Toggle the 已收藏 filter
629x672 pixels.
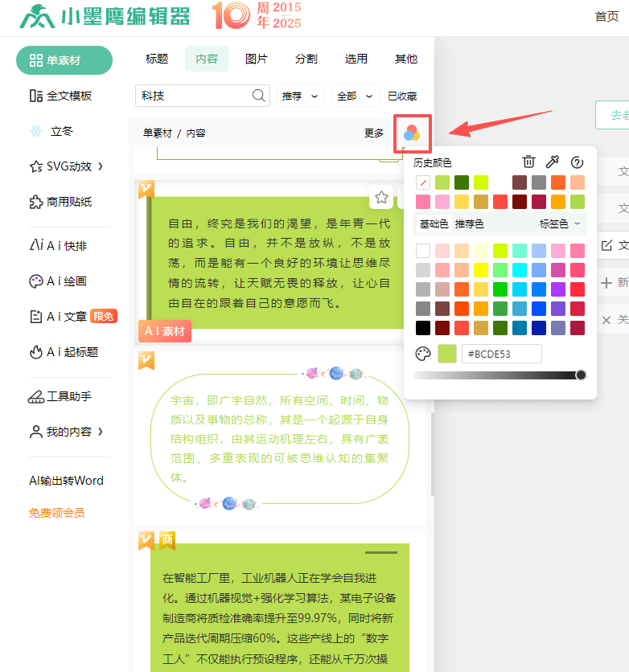(x=402, y=96)
